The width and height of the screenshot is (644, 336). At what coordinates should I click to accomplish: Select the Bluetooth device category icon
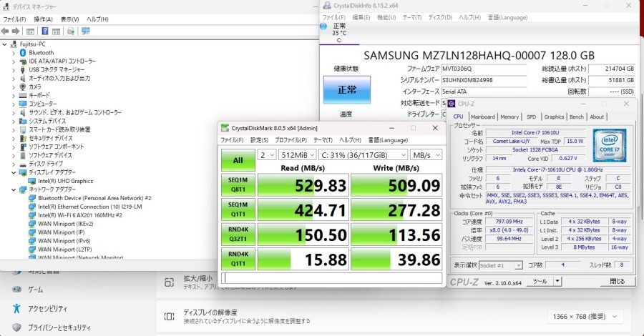[x=23, y=52]
